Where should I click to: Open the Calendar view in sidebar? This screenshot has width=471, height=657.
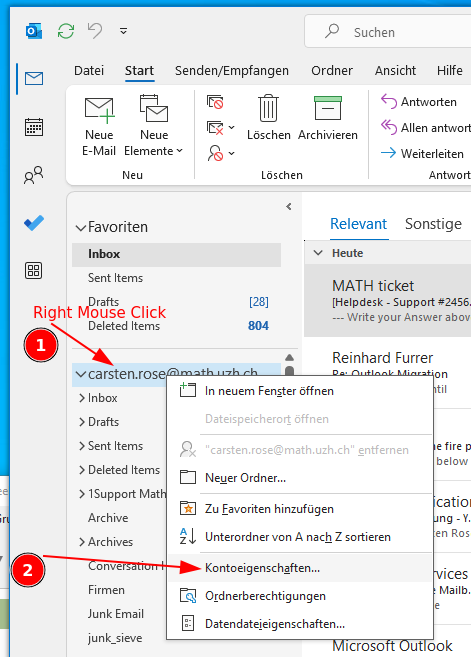point(34,127)
